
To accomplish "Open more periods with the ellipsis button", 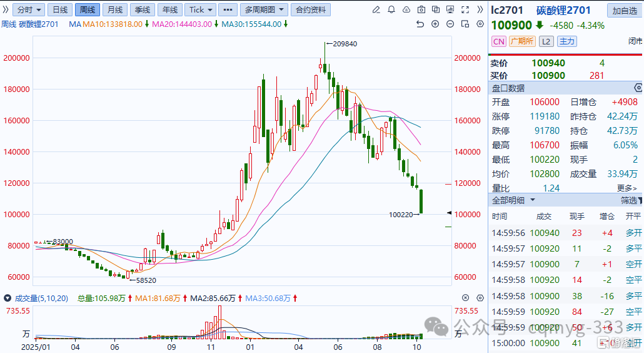I will tap(228, 10).
